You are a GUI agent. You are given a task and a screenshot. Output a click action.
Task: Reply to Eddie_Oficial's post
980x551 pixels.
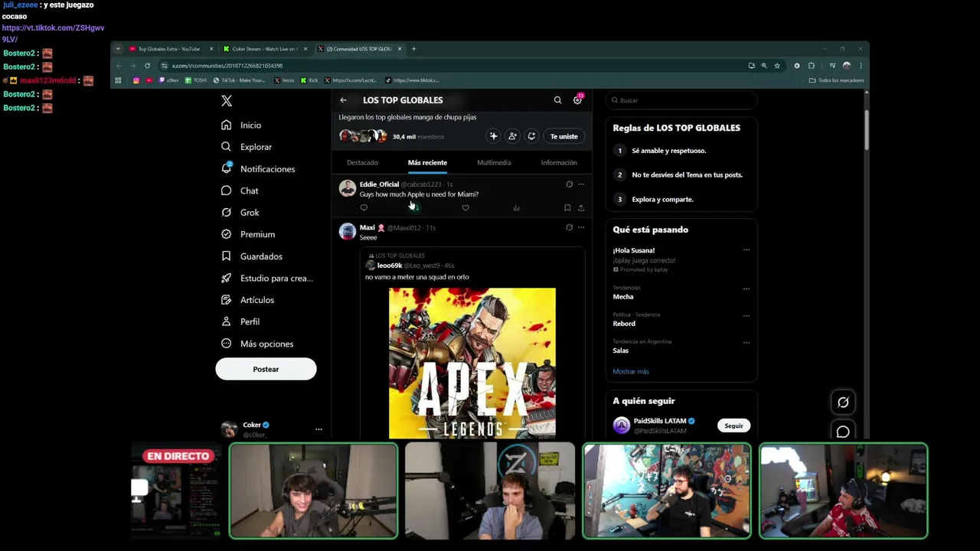(x=364, y=207)
